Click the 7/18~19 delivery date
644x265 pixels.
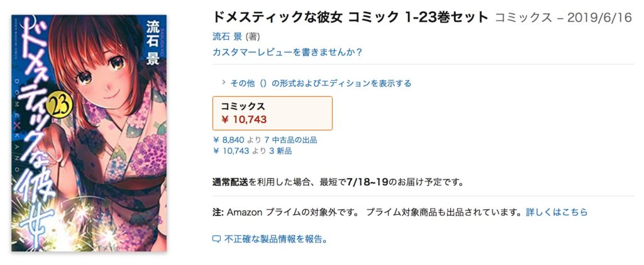pos(367,181)
